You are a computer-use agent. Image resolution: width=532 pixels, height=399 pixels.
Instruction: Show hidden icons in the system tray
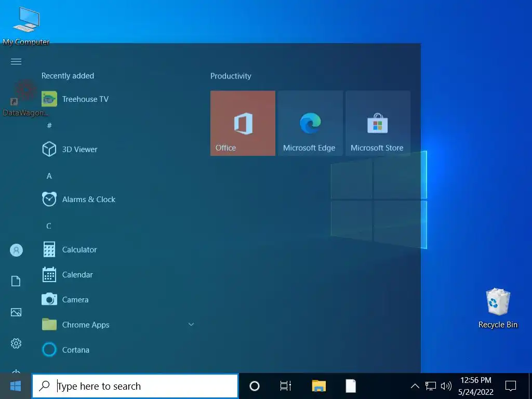pos(415,386)
